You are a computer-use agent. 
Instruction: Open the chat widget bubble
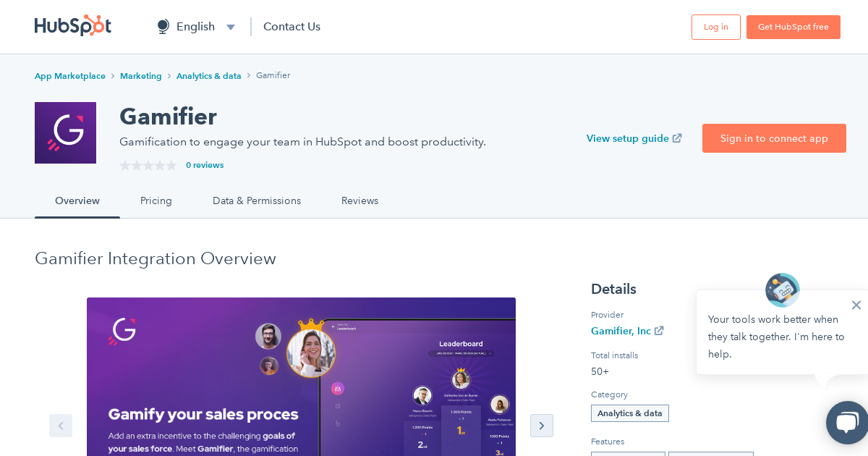846,423
